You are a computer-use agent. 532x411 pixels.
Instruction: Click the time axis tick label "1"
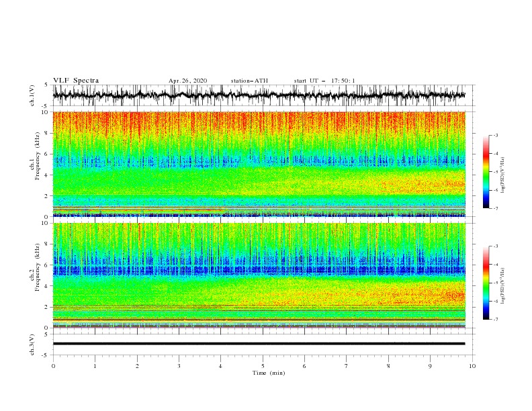95,366
